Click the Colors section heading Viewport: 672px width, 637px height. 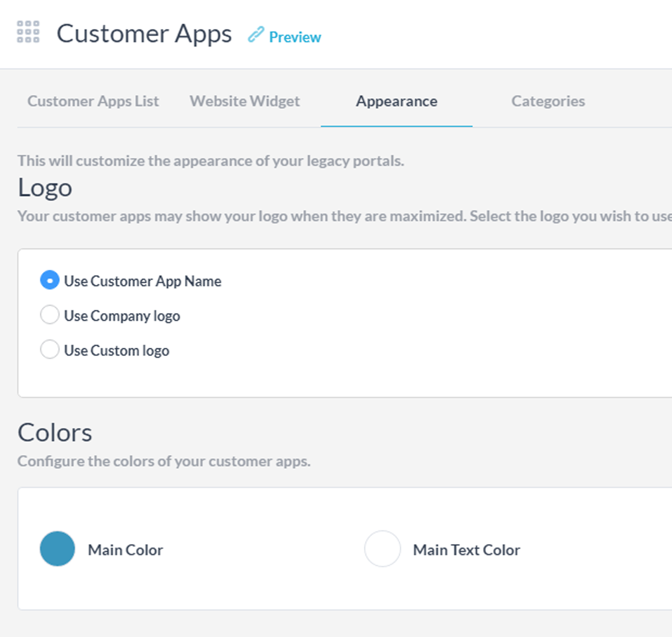55,433
